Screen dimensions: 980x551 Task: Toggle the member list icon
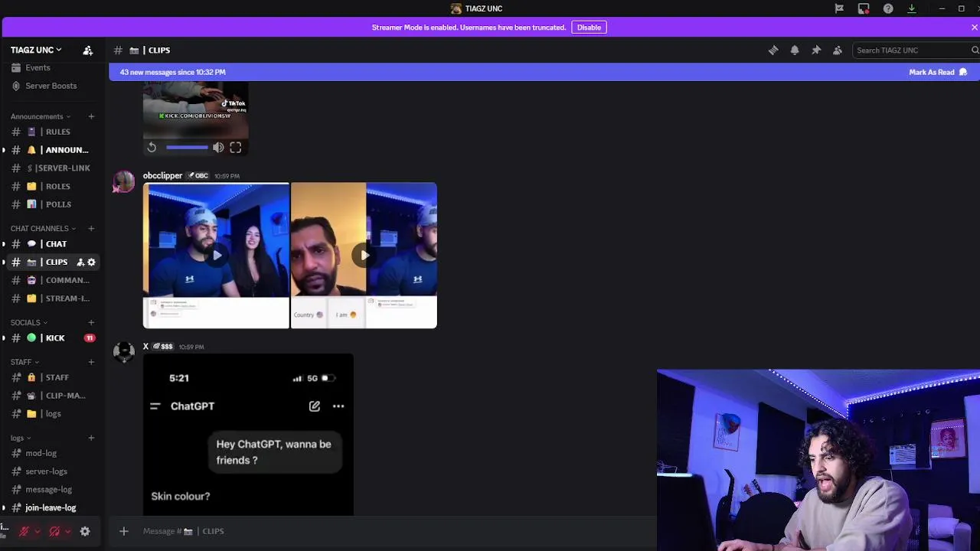tap(838, 50)
